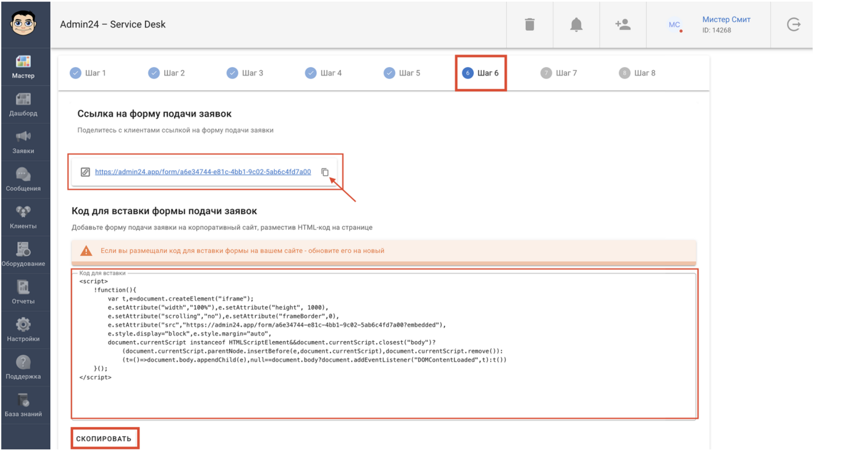Image resolution: width=868 pixels, height=457 pixels.
Task: Click the }(); code line
Action: [x=101, y=369]
